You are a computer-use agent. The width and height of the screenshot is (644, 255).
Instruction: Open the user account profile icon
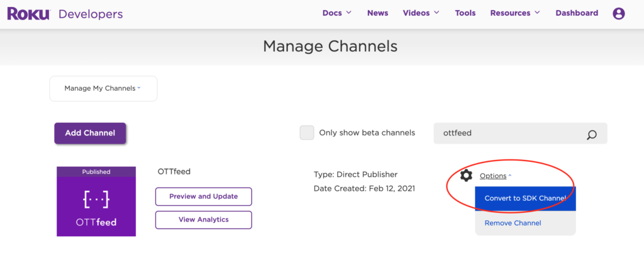(x=619, y=14)
